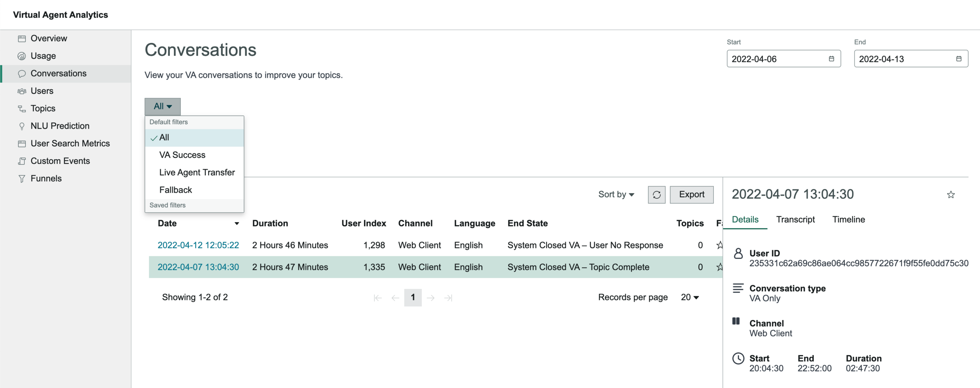Switch to the Details tab
The width and height of the screenshot is (980, 388).
click(745, 220)
